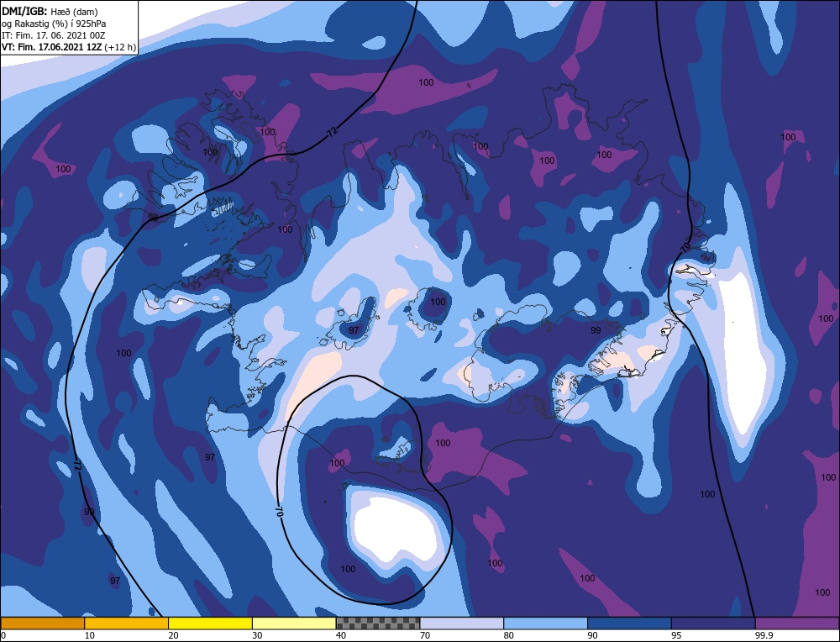Click the orange 10–20 legend swatch

[127, 624]
